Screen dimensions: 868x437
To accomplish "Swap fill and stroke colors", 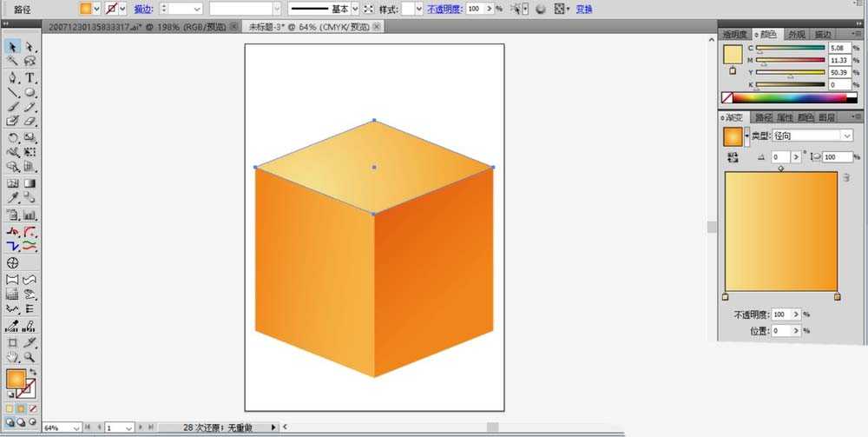I will (x=33, y=373).
